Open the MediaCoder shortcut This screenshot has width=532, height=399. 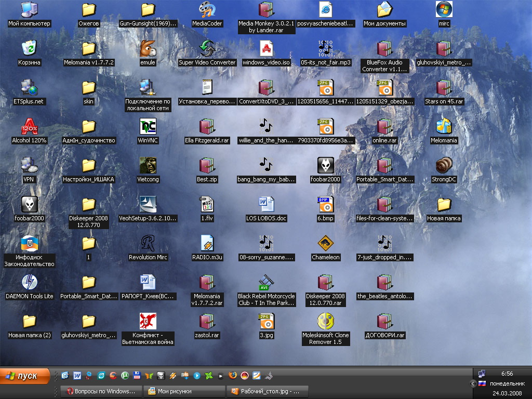[x=207, y=10]
